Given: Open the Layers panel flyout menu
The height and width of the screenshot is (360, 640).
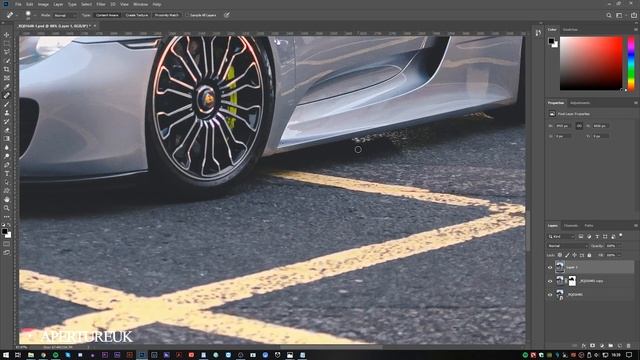Looking at the screenshot, I should click(x=636, y=225).
